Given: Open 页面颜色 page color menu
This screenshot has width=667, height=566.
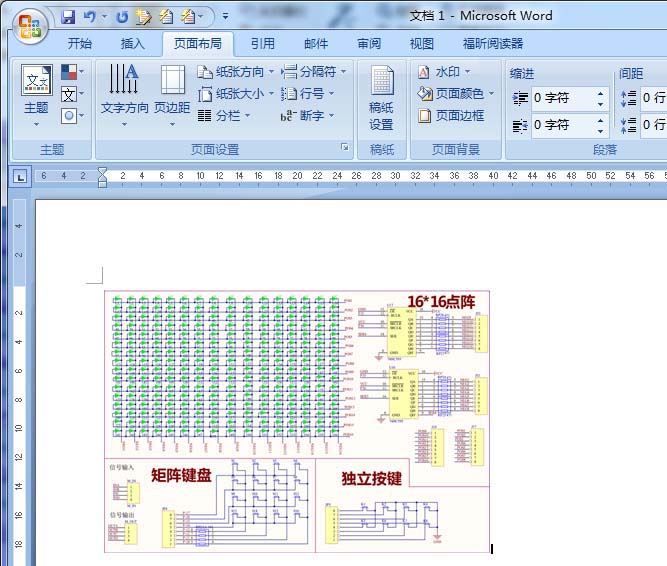Looking at the screenshot, I should click(456, 94).
